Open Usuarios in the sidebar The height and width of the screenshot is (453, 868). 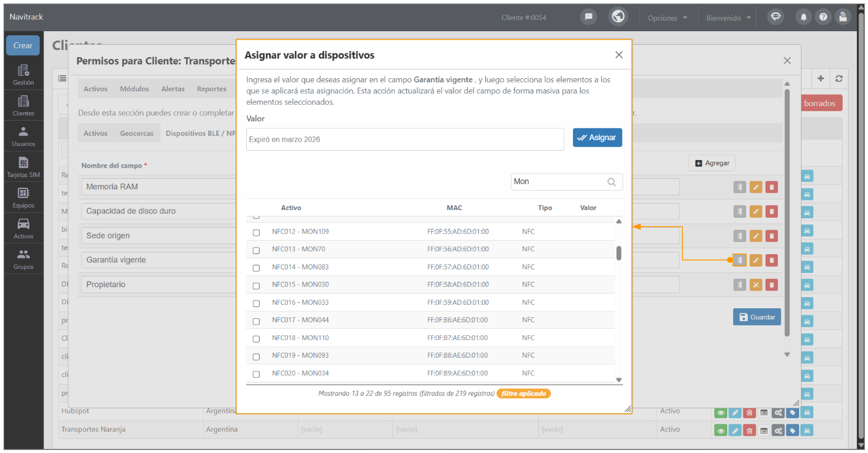[24, 136]
